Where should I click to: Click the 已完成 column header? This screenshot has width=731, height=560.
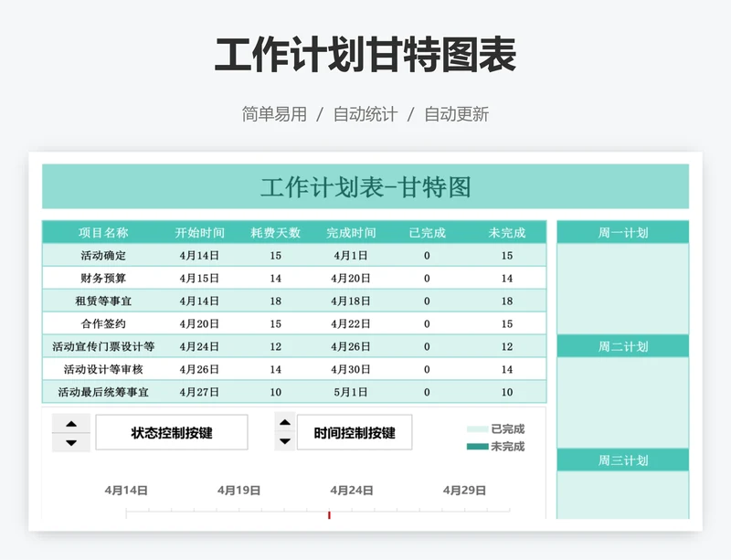click(427, 232)
